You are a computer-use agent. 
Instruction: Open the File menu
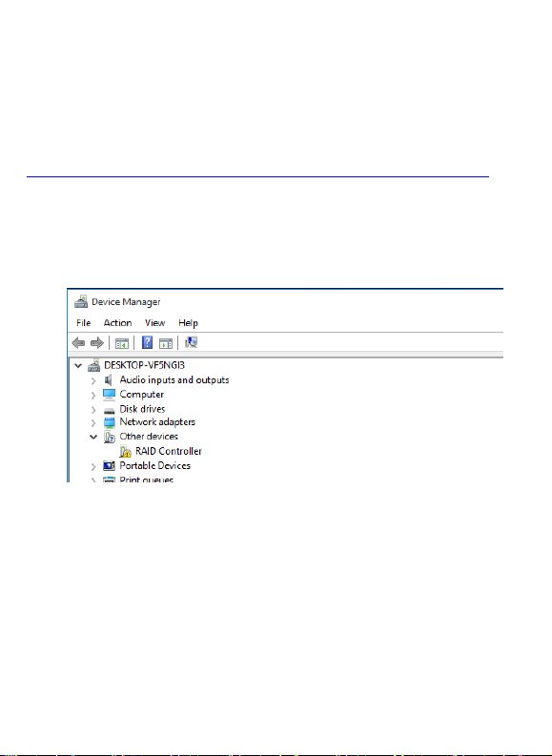point(83,323)
